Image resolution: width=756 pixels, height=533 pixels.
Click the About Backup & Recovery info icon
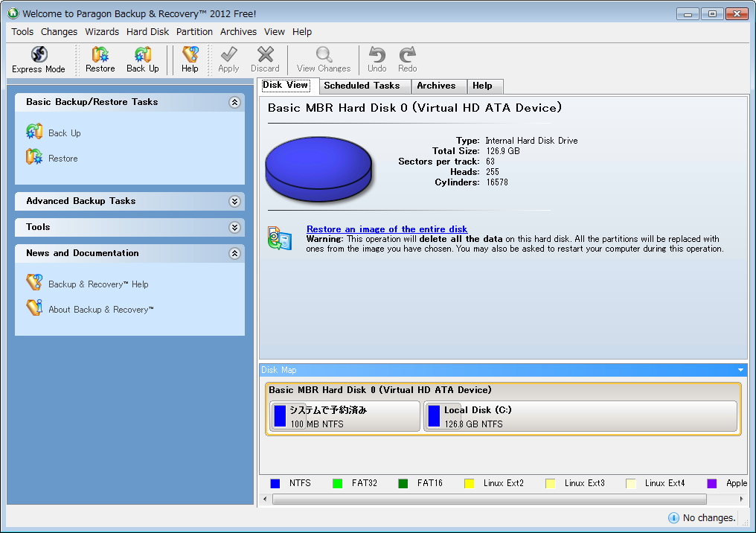click(34, 307)
